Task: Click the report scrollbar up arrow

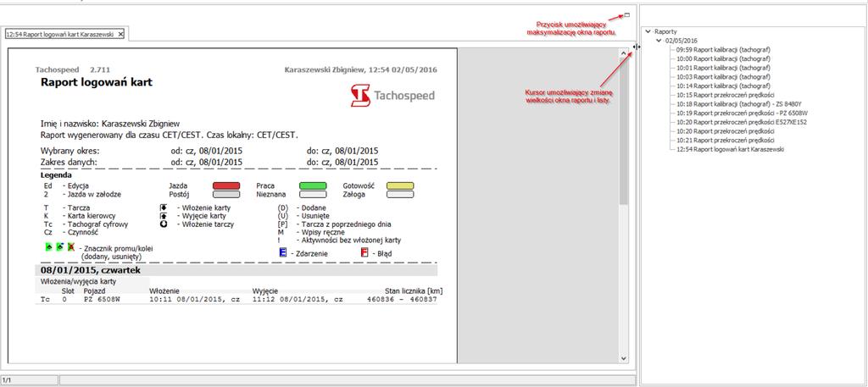Action: click(623, 53)
